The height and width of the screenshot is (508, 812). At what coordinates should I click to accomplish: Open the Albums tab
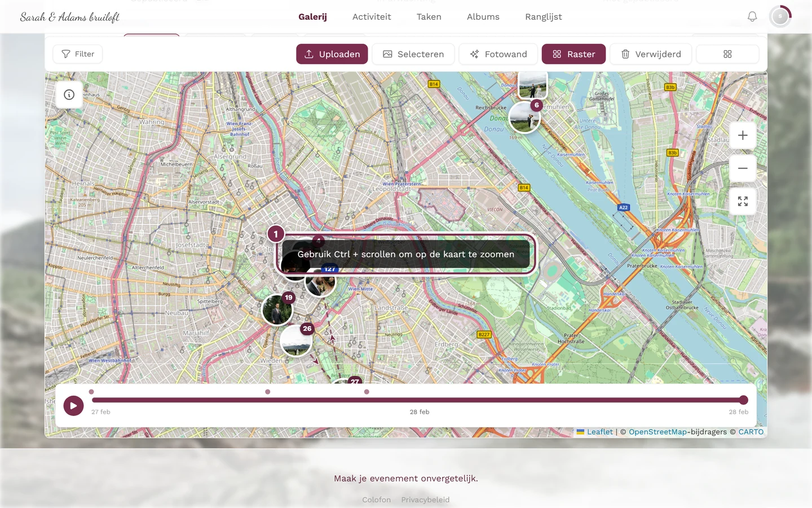tap(483, 17)
